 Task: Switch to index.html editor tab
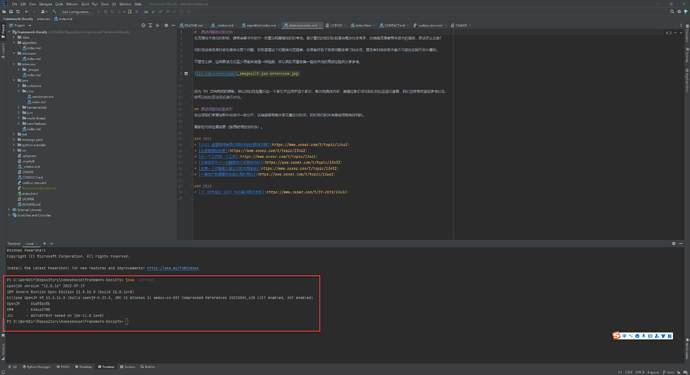363,26
